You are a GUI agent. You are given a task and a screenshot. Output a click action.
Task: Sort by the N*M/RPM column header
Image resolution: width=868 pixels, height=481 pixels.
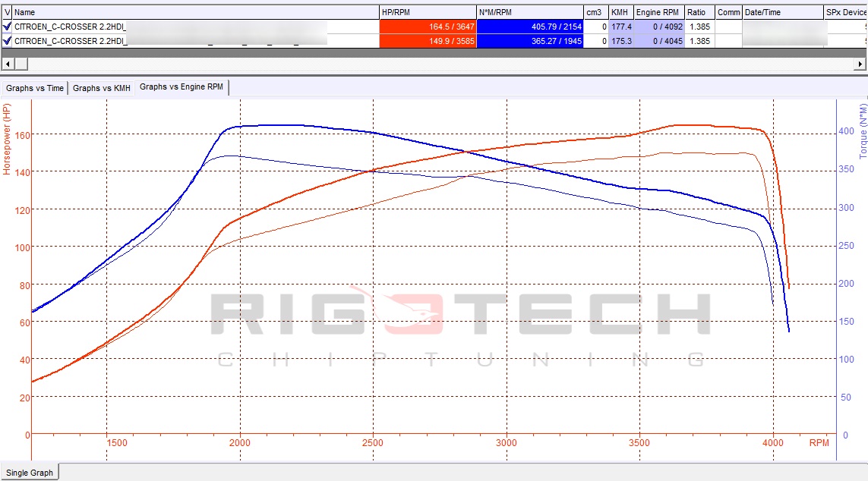(530, 12)
